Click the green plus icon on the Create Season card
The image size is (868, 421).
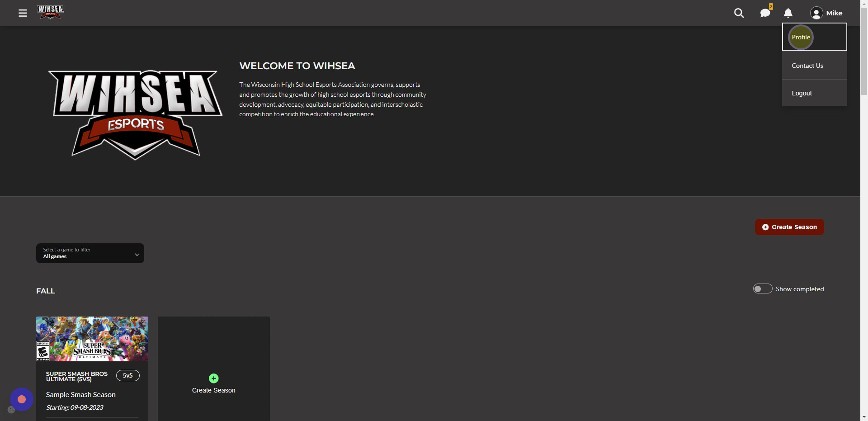point(214,378)
